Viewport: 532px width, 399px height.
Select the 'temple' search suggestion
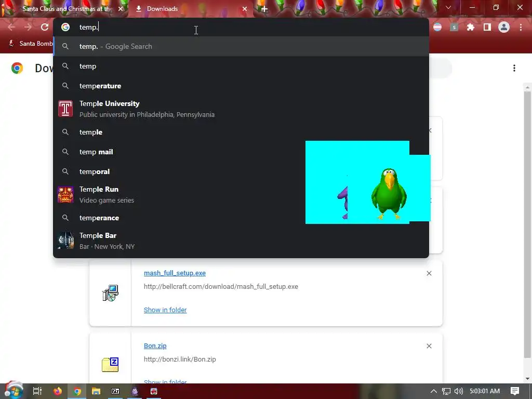point(241,132)
